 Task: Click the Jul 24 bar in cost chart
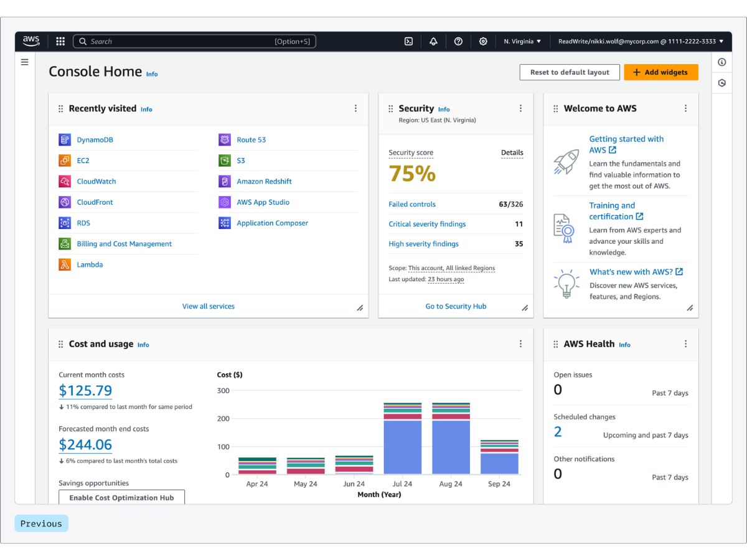(402, 439)
